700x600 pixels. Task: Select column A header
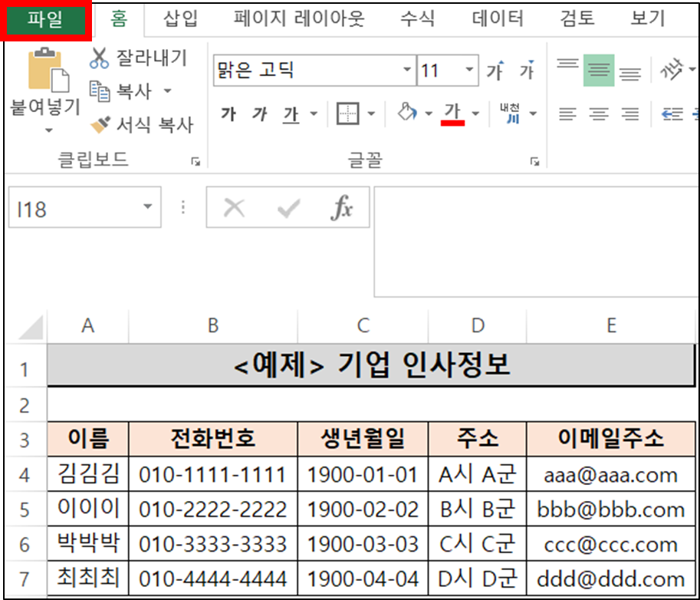[88, 326]
